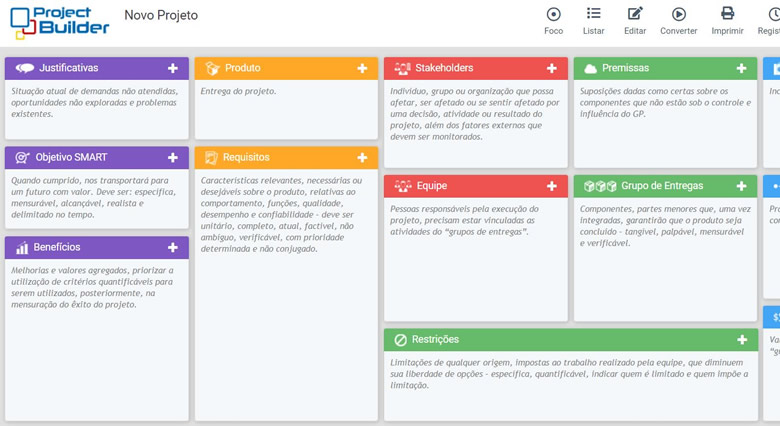Screen dimensions: 780x426
Task: Select the Benefícios header title
Action: click(57, 247)
